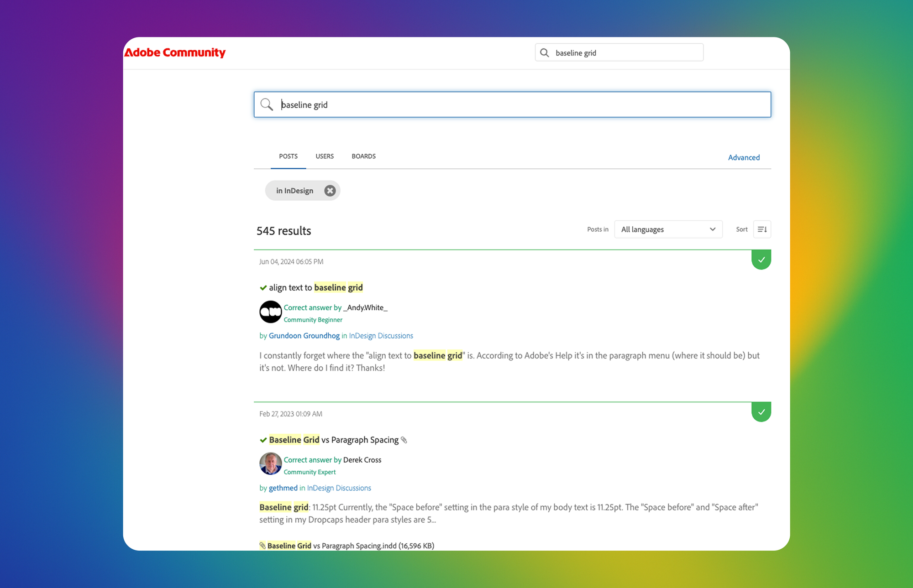Viewport: 913px width, 588px height.
Task: Click the Sort order icon button
Action: tap(762, 229)
